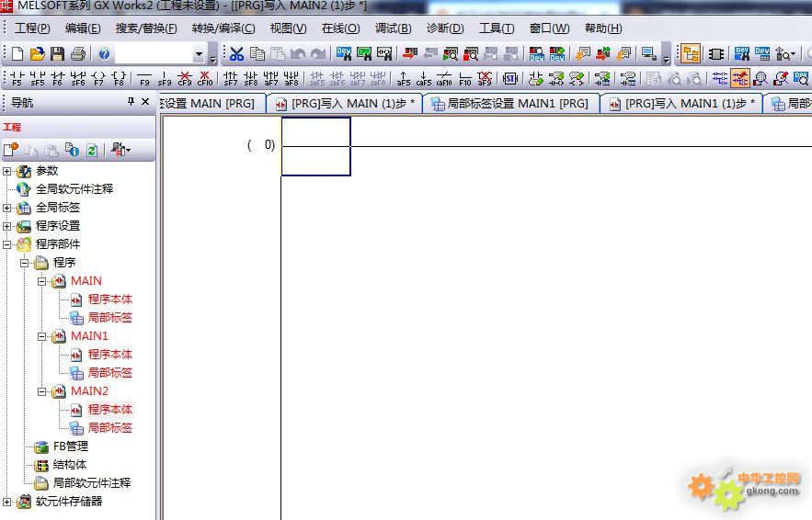Collapse the MAIN program node
The width and height of the screenshot is (812, 520).
click(x=42, y=281)
